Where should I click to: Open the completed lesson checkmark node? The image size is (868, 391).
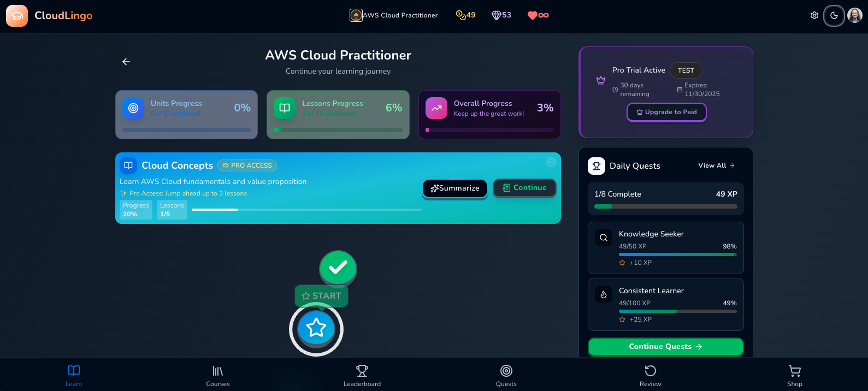point(338,268)
